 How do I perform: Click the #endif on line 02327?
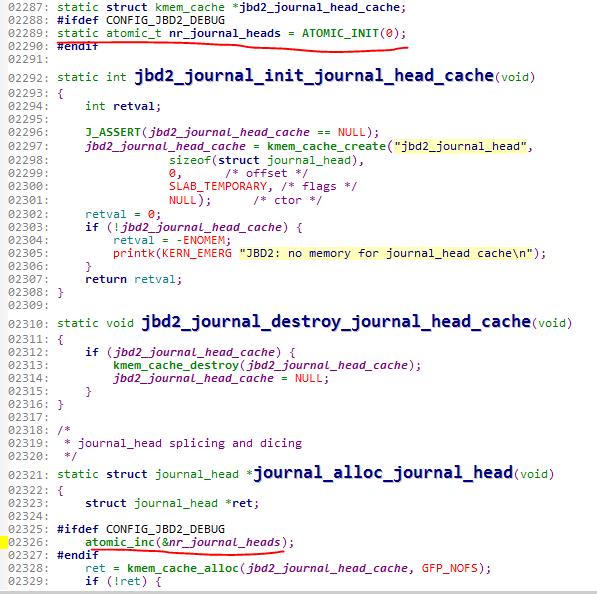pos(78,555)
